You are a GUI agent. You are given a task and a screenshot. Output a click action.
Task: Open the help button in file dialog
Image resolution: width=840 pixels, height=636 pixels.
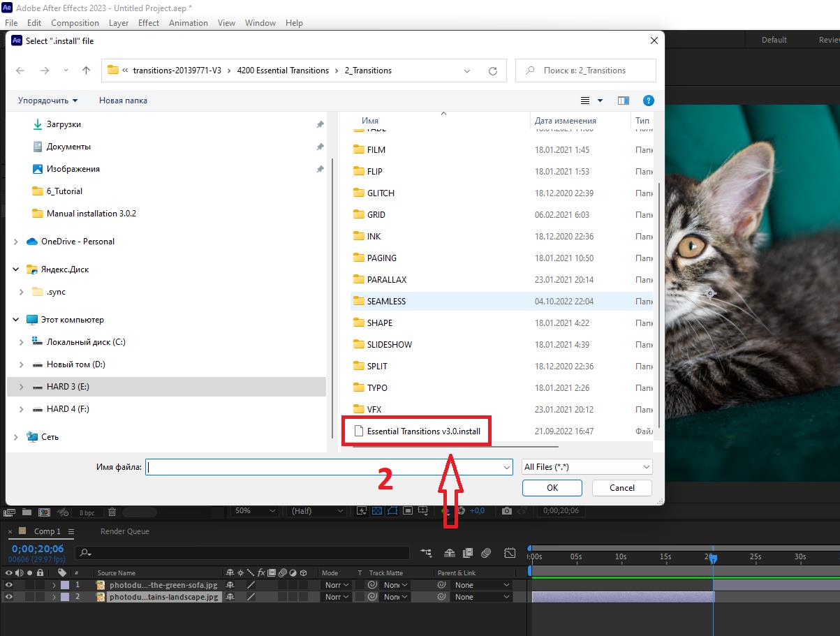(648, 101)
